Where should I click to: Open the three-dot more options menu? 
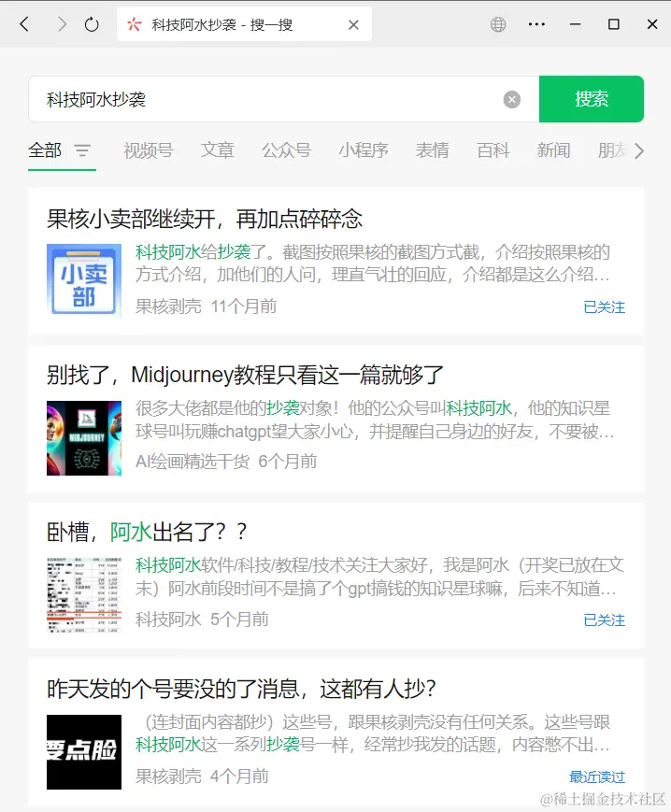[536, 24]
